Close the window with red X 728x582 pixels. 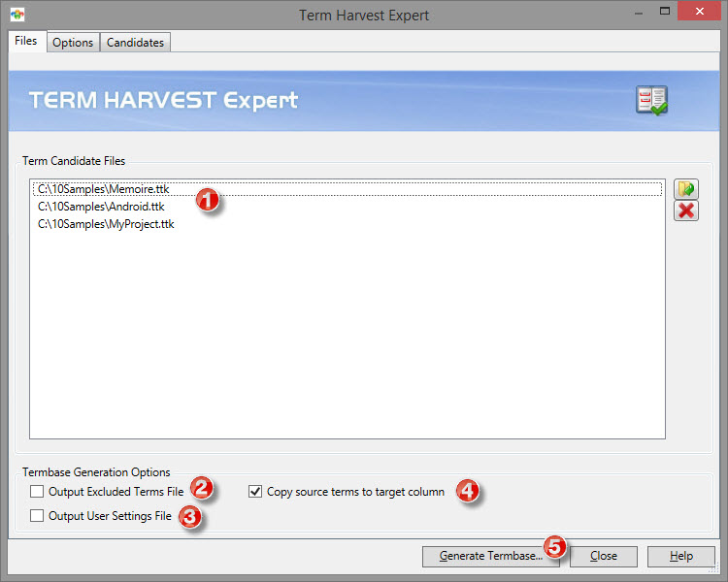[699, 11]
